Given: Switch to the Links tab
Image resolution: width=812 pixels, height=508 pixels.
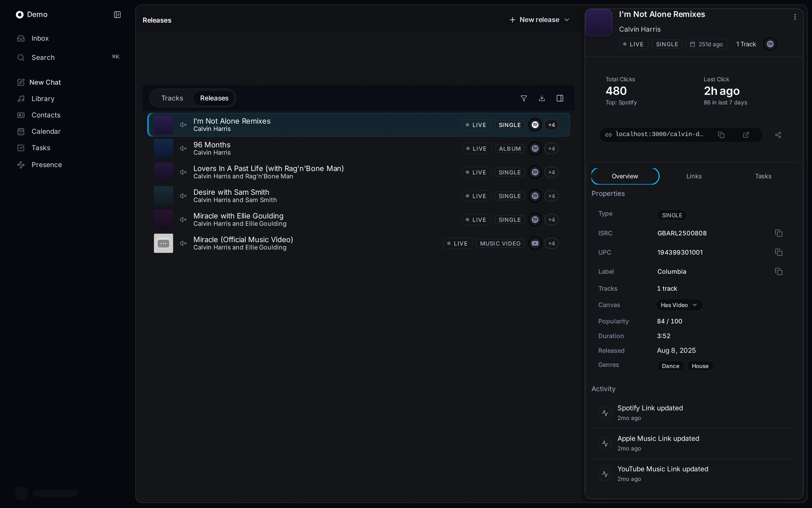Looking at the screenshot, I should click(694, 176).
